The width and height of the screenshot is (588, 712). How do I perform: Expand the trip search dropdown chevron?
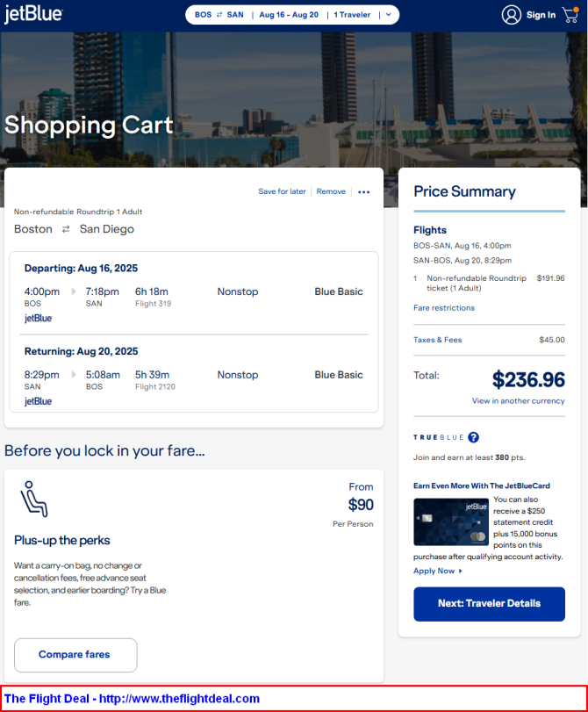[x=389, y=15]
